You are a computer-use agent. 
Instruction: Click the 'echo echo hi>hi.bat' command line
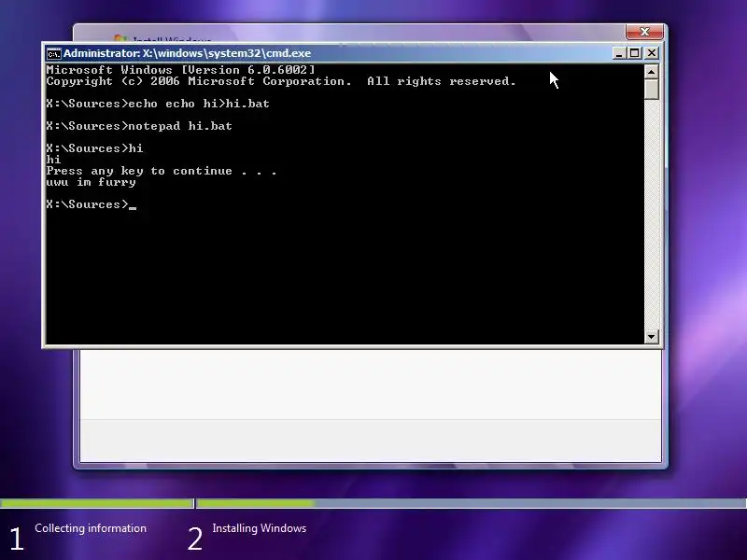(x=158, y=104)
